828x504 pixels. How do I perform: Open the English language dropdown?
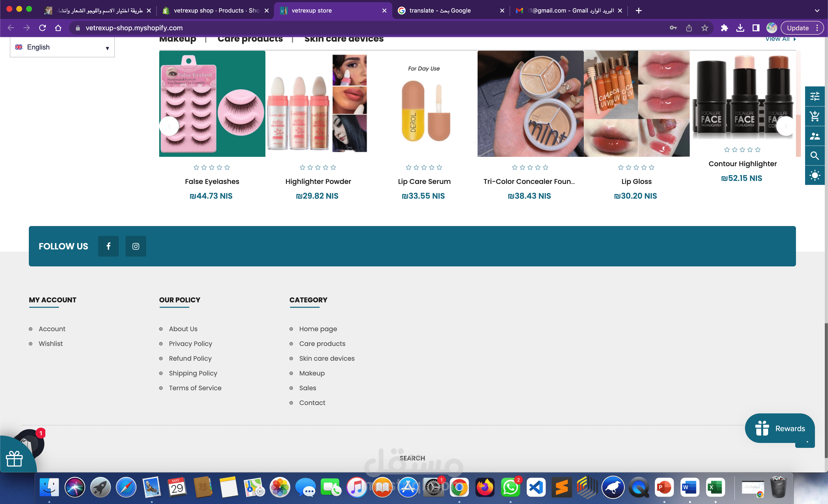click(62, 47)
